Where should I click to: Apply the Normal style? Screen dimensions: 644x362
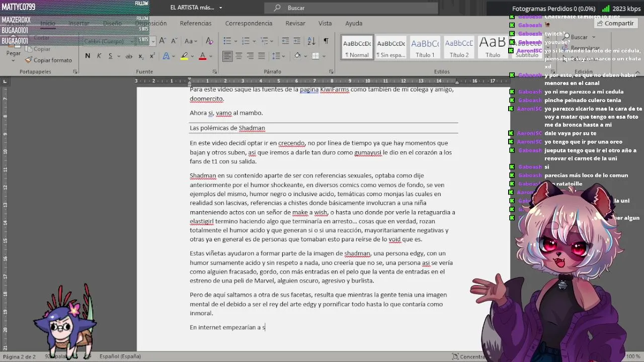(x=357, y=47)
